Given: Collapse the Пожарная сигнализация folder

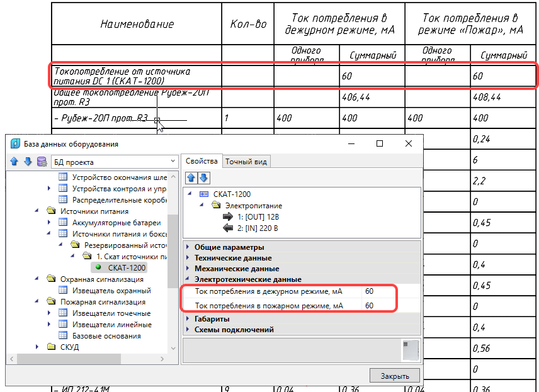Looking at the screenshot, I should click(37, 301).
